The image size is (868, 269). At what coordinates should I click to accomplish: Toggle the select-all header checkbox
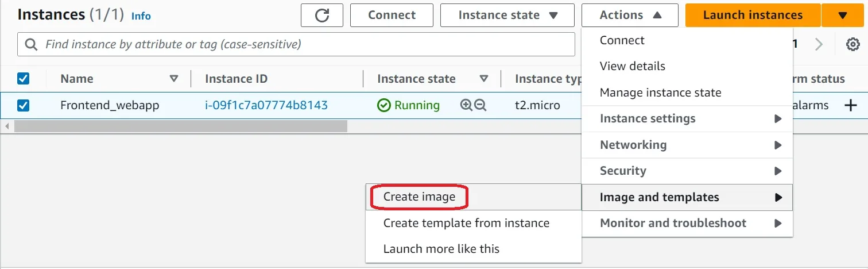[24, 79]
